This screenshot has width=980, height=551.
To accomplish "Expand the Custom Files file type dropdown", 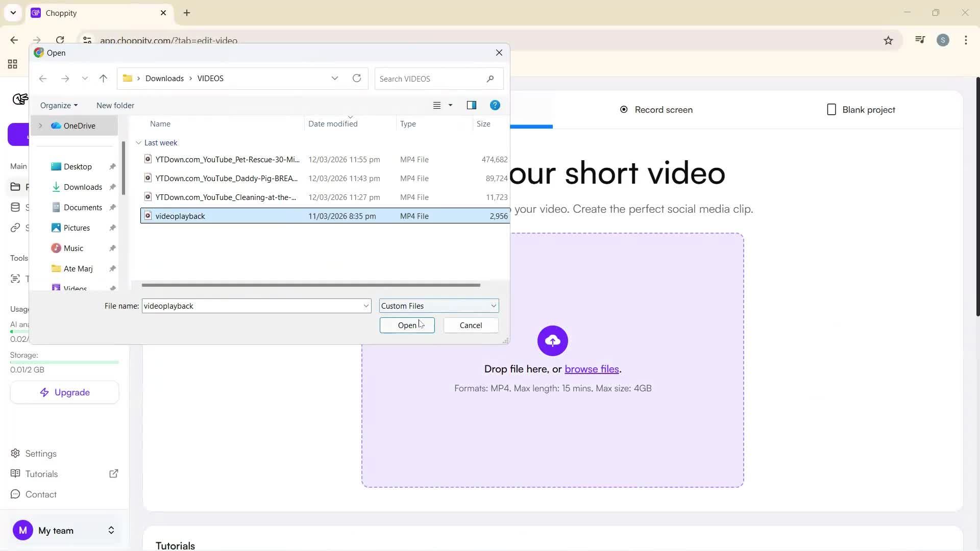I will point(492,306).
